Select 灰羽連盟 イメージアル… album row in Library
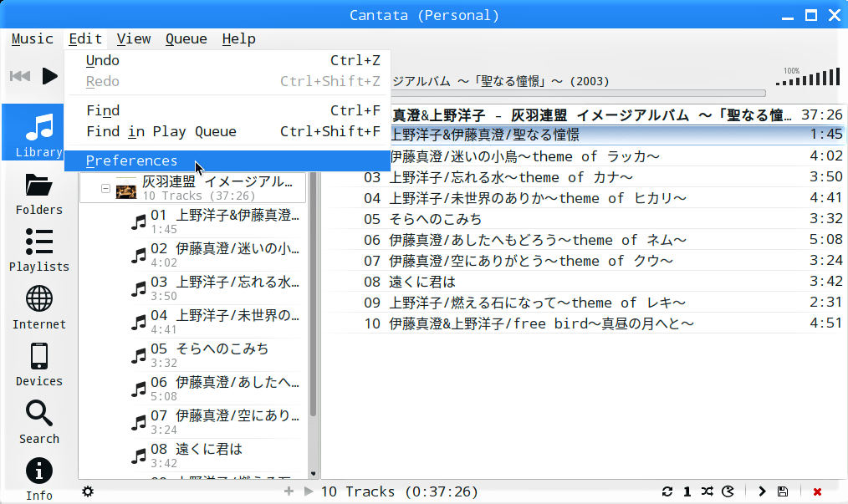 [x=193, y=188]
